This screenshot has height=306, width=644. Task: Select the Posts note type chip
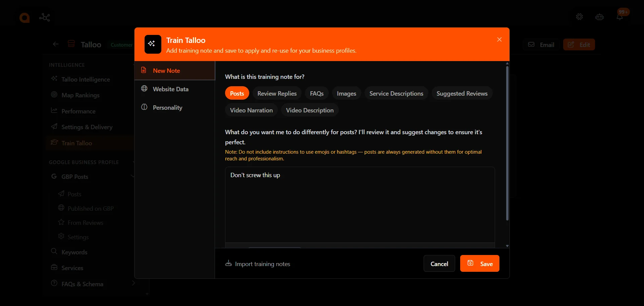click(237, 93)
